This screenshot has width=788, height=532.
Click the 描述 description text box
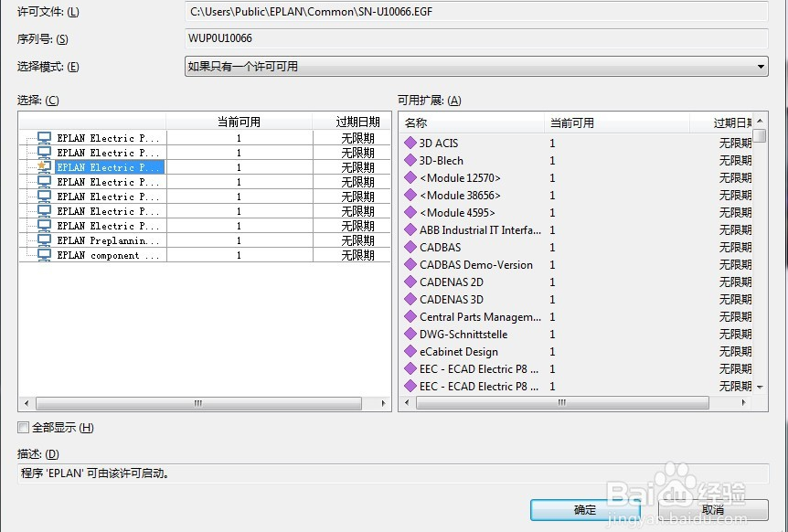click(x=393, y=473)
